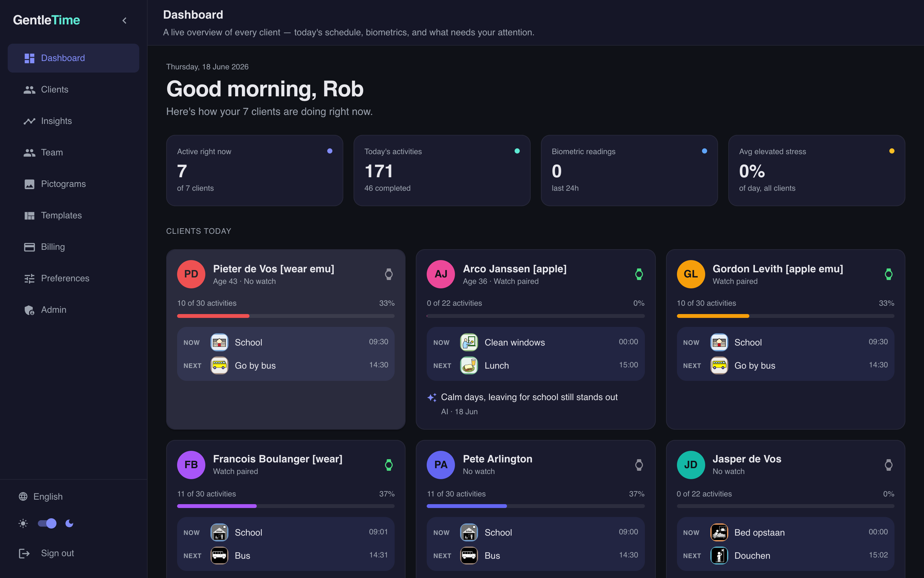The image size is (924, 578).
Task: Open Francois Boulanger [wear] client name
Action: coord(278,459)
